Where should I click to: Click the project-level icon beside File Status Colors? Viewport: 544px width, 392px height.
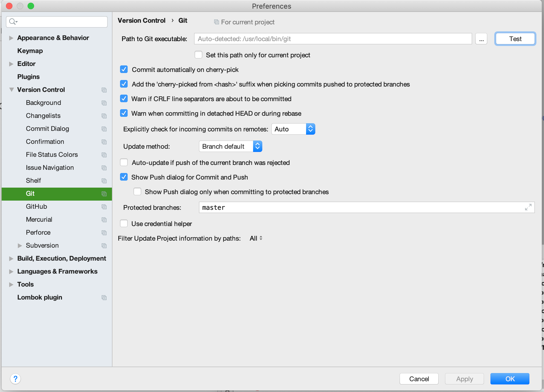pyautogui.click(x=104, y=155)
